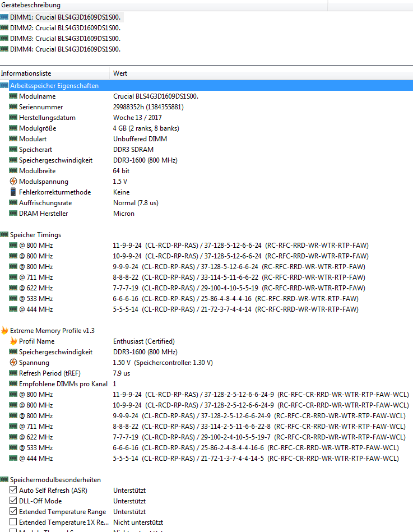Click the @ 711 MHz icon under Speicher Timings
Screen dimensions: 413x532
(x=13, y=277)
